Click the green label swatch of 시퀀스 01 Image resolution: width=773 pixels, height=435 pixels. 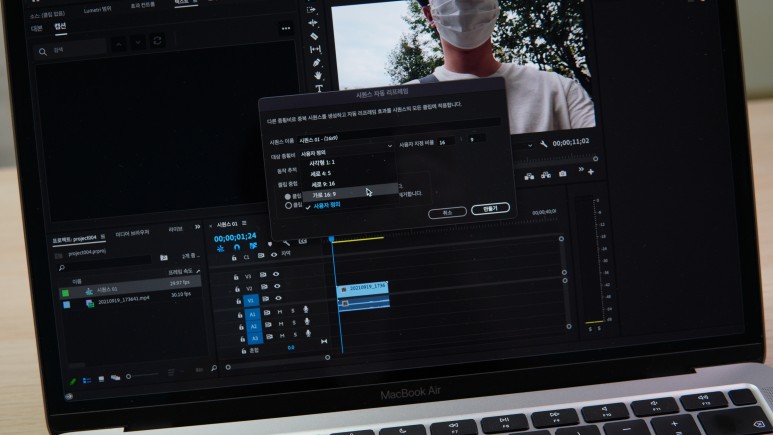[x=65, y=293]
